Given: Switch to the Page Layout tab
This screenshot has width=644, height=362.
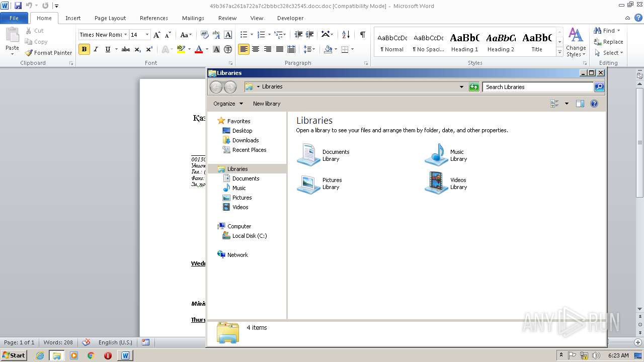Looking at the screenshot, I should coord(110,18).
